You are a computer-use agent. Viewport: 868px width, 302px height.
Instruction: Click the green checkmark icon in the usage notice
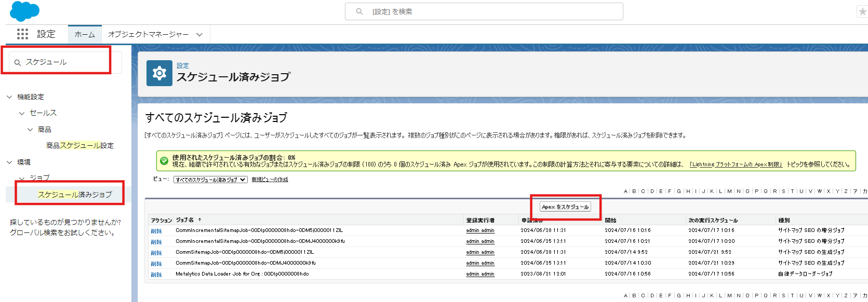(164, 161)
